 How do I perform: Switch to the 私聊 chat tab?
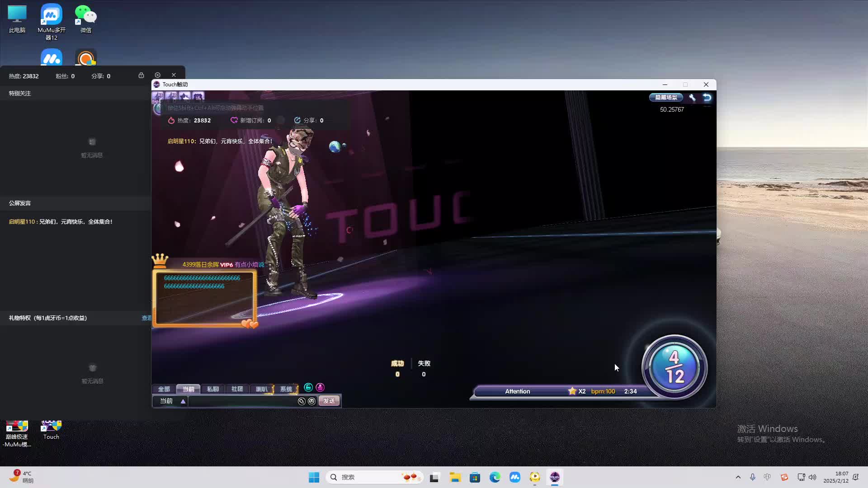click(x=212, y=389)
